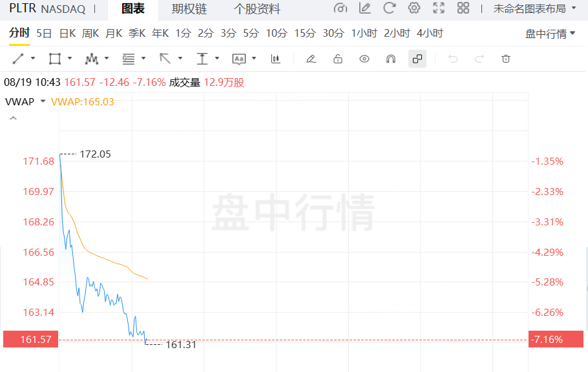Expand the text tool dropdown arrow
588x372 pixels.
pos(254,58)
